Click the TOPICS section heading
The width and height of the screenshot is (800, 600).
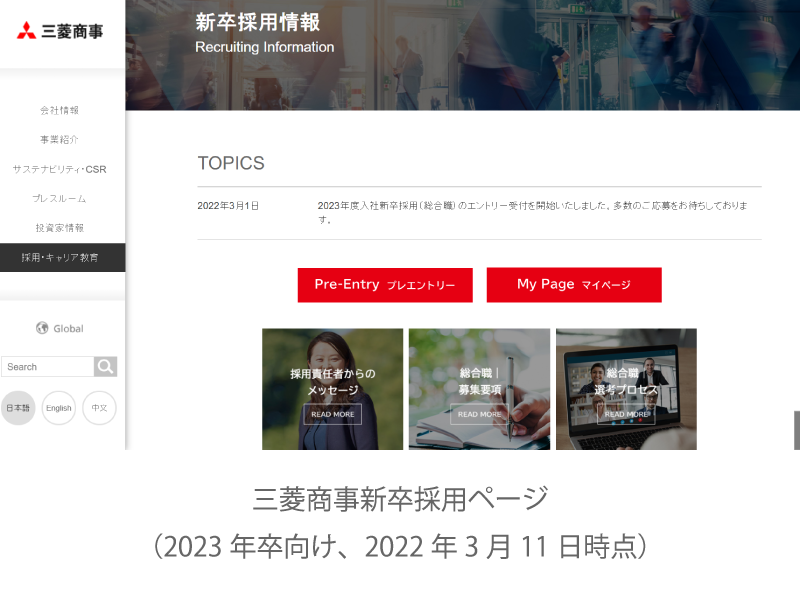[x=231, y=163]
